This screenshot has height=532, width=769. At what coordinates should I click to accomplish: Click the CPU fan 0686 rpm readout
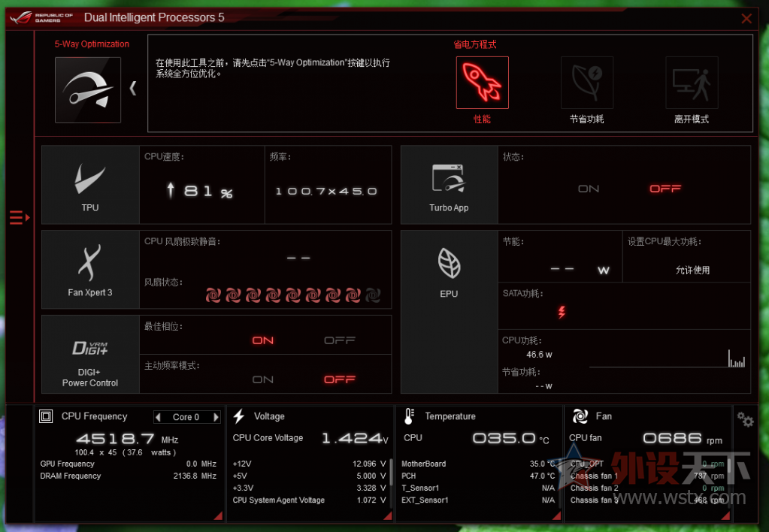tap(683, 438)
